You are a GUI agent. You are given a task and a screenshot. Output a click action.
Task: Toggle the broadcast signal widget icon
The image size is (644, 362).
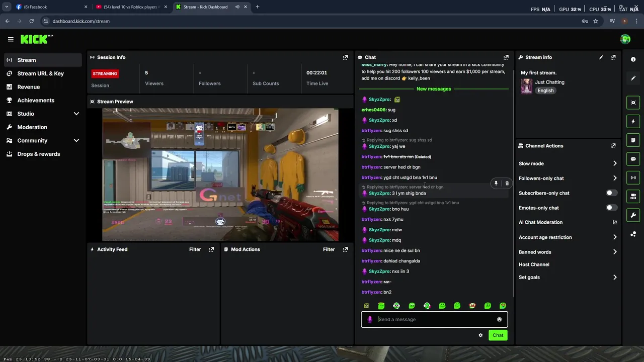[x=633, y=177]
